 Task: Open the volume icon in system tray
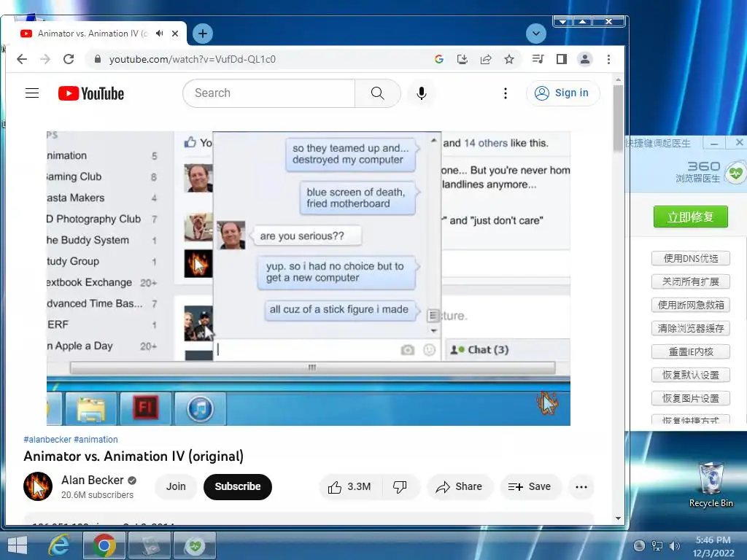[674, 545]
